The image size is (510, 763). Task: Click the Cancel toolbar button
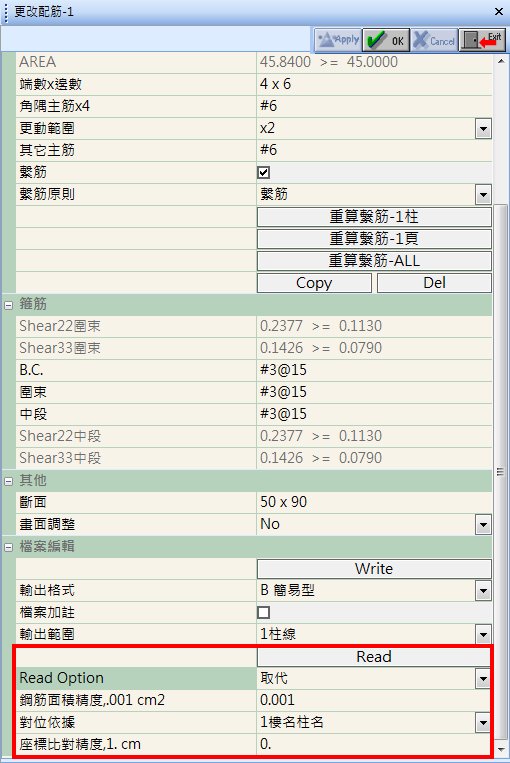(x=434, y=39)
